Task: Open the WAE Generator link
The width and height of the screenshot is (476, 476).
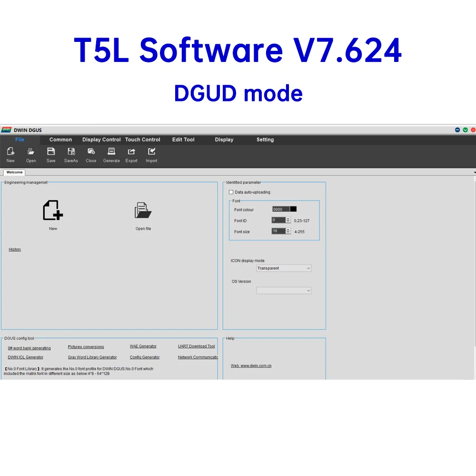Action: coord(143,347)
